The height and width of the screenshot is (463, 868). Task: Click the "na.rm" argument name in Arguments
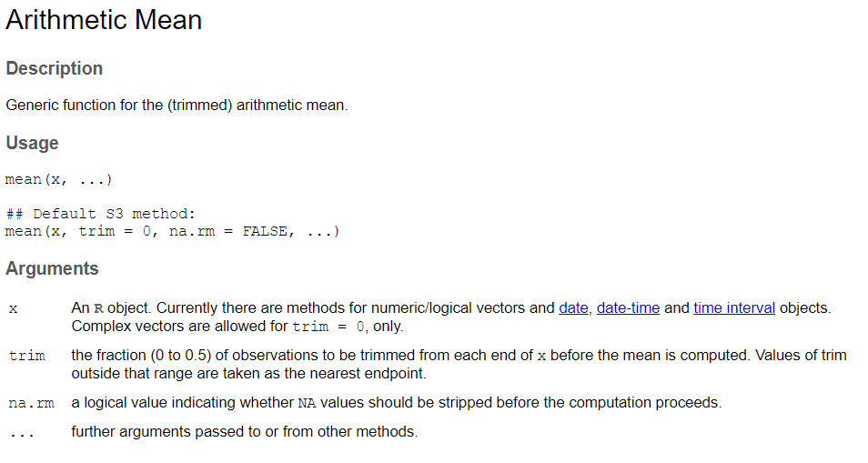pos(30,403)
